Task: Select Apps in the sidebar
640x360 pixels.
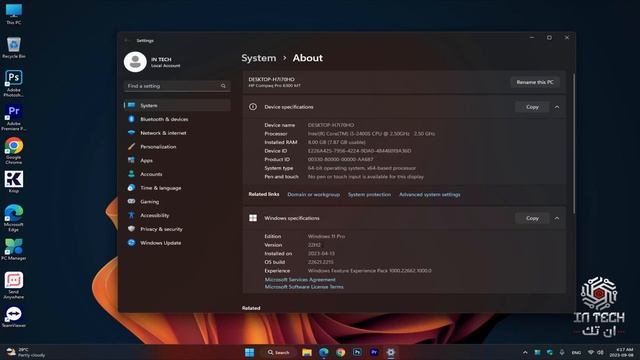Action: pos(177,160)
